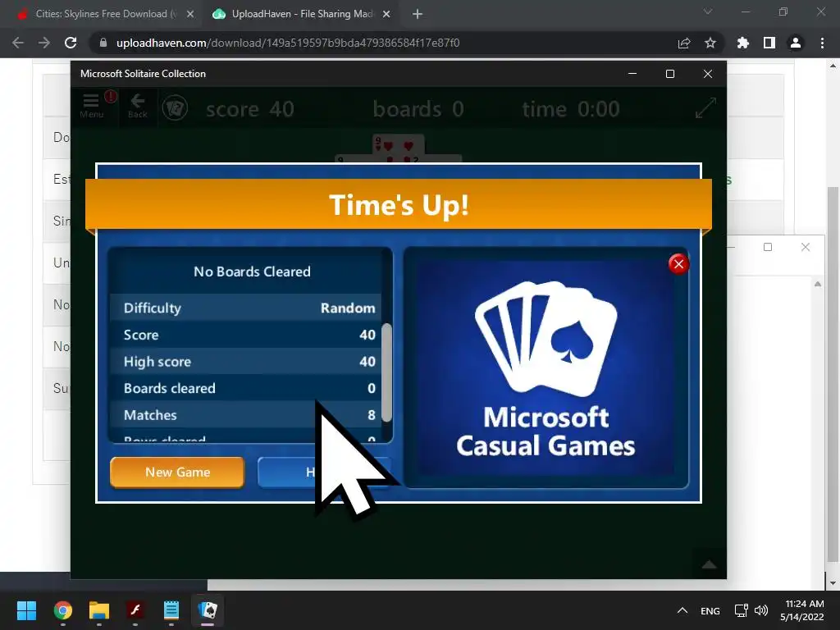The height and width of the screenshot is (630, 840).
Task: Click the Microsoft Casual Games ad image
Action: coord(546,368)
